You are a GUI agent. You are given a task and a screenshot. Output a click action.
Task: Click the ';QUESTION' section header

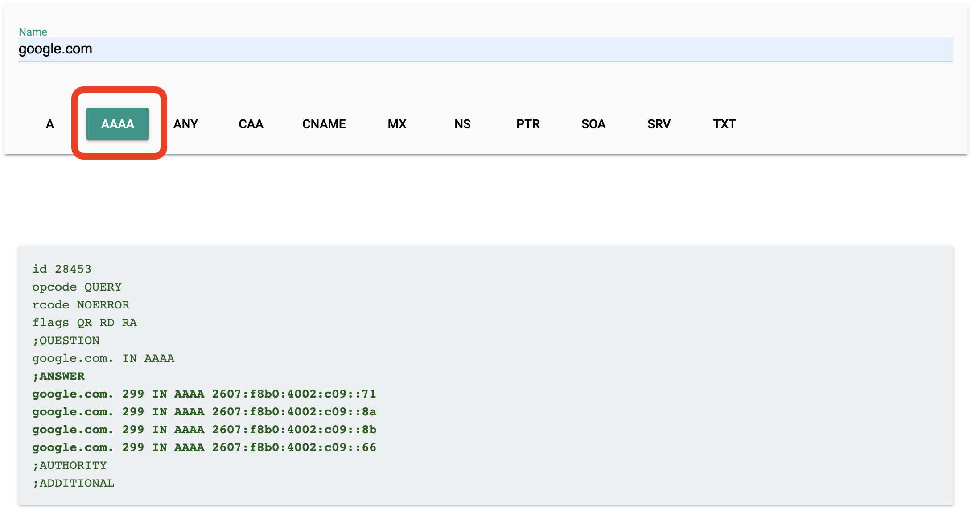click(x=66, y=341)
